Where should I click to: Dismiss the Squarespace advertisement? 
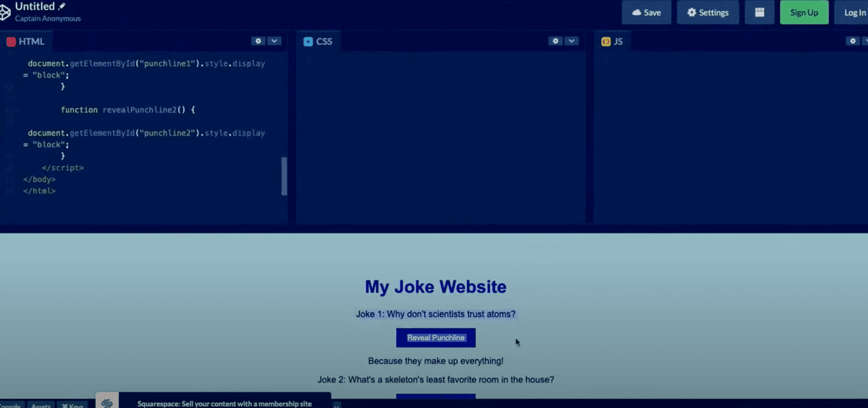[335, 405]
